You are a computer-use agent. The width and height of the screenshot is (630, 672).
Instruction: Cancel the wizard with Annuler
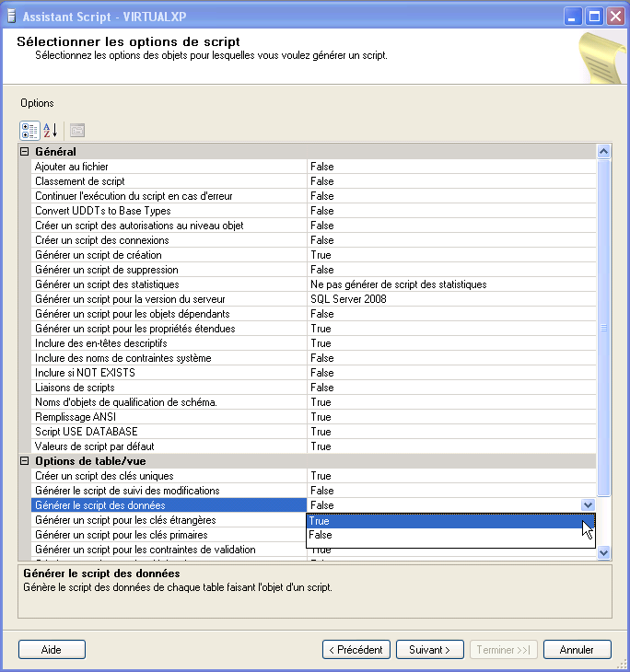(576, 650)
